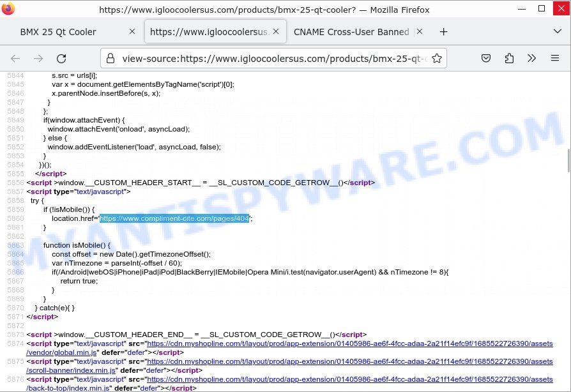The width and height of the screenshot is (571, 392).
Task: Click the 's.src = urls[i];' line
Action: coord(75,76)
